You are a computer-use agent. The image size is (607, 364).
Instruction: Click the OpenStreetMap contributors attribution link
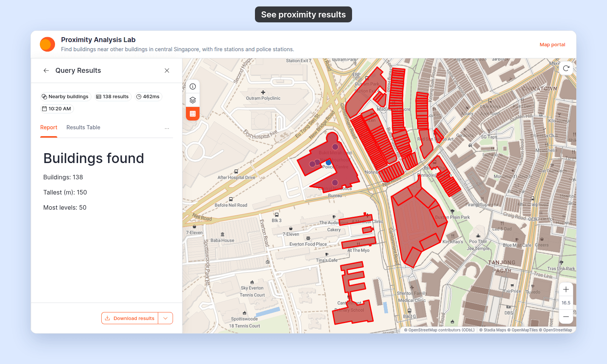click(439, 330)
